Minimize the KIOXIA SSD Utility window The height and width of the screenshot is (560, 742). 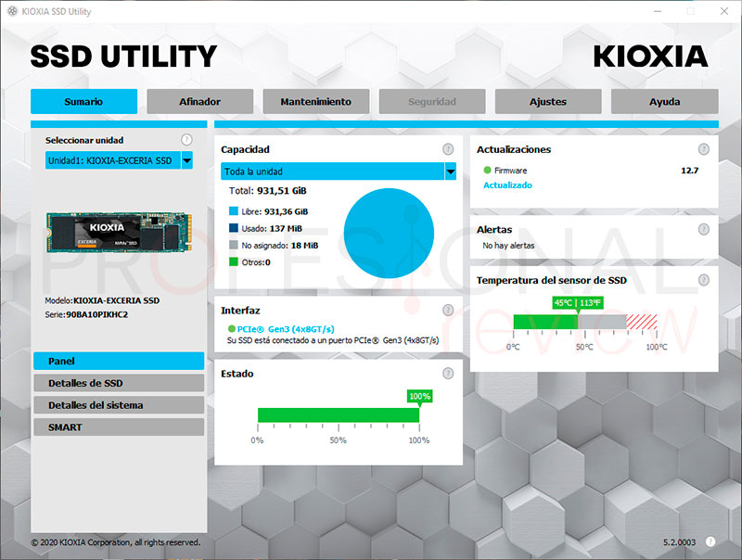tap(658, 11)
